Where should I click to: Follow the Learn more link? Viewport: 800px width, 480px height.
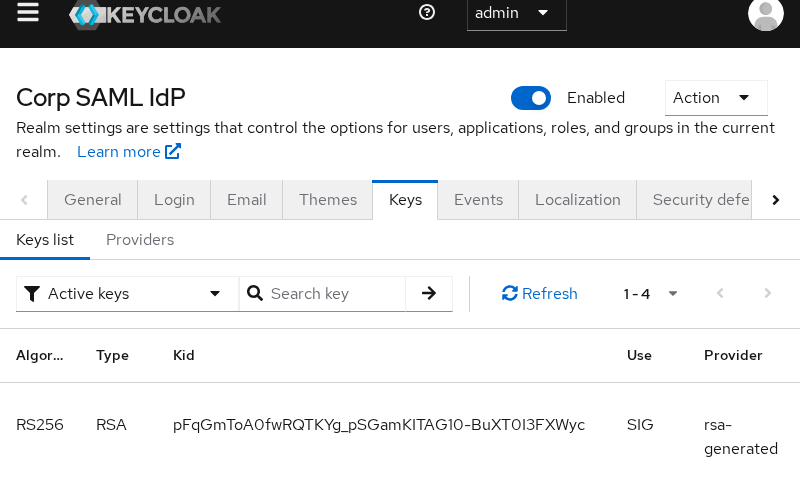(119, 151)
